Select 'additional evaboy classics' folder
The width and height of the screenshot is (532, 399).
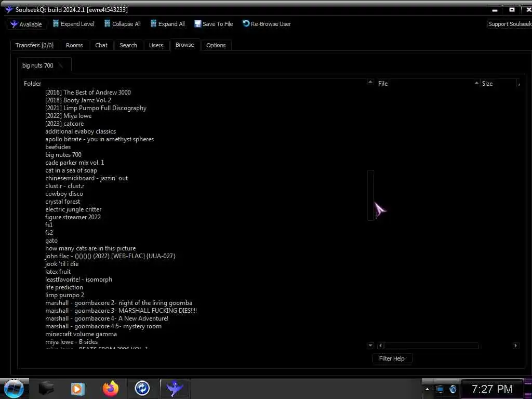pyautogui.click(x=81, y=131)
